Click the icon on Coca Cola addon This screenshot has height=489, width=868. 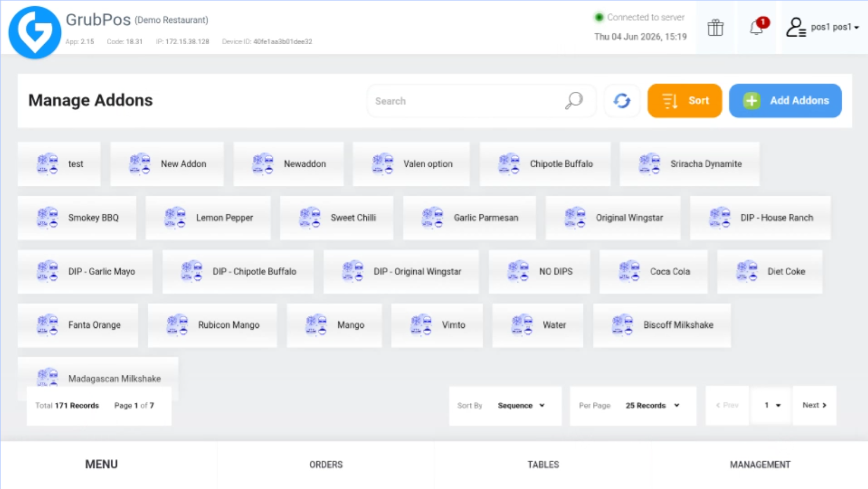pos(629,271)
